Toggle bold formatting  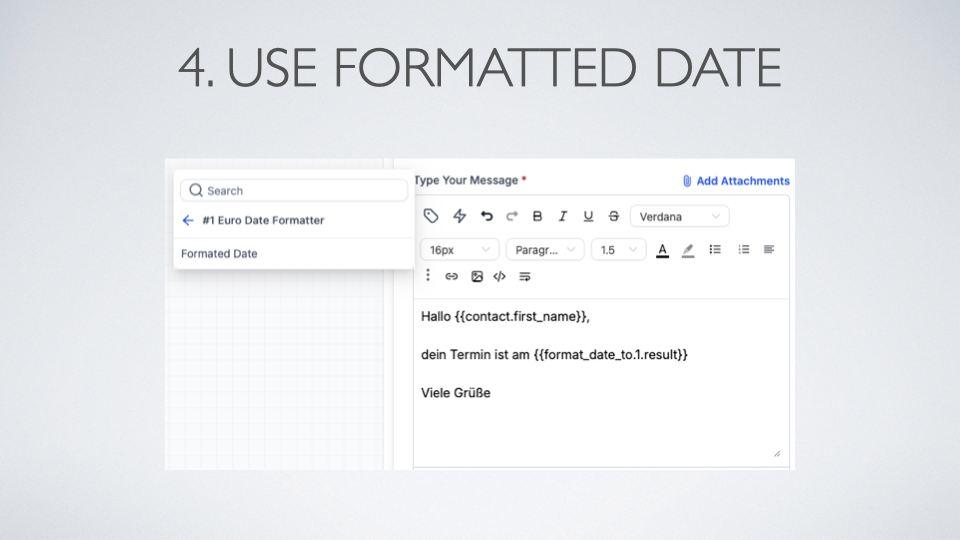pyautogui.click(x=538, y=216)
